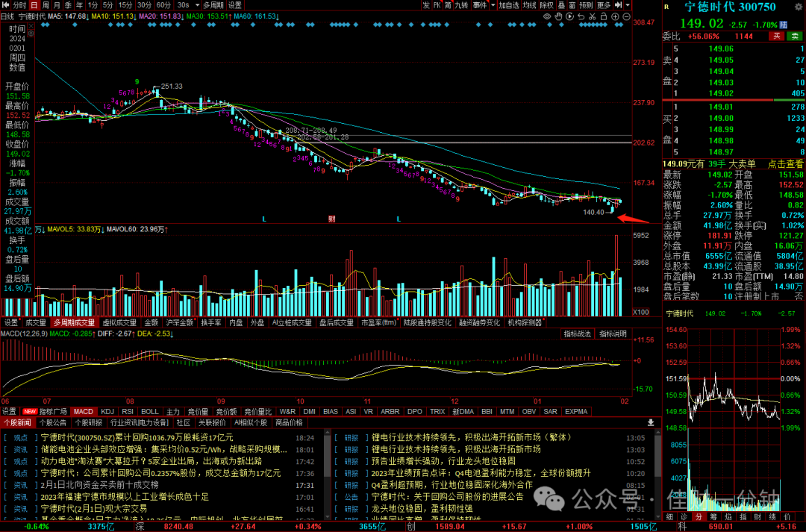Screen dimensions: 806x532
Task: Open the 个股公告 announcements tab
Action: click(x=53, y=423)
